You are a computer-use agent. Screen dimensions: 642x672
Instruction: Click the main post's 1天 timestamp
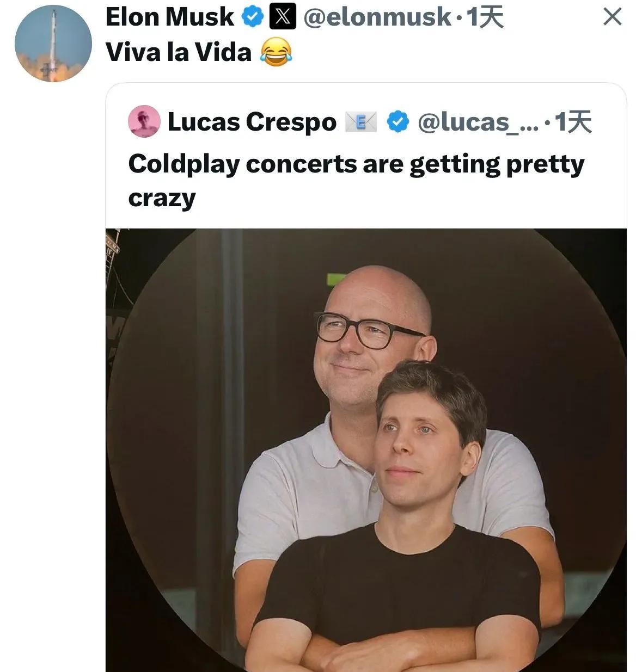click(x=486, y=17)
